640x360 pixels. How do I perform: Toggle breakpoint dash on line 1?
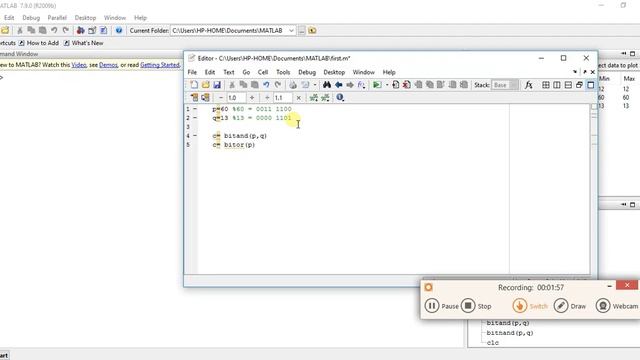coord(195,109)
